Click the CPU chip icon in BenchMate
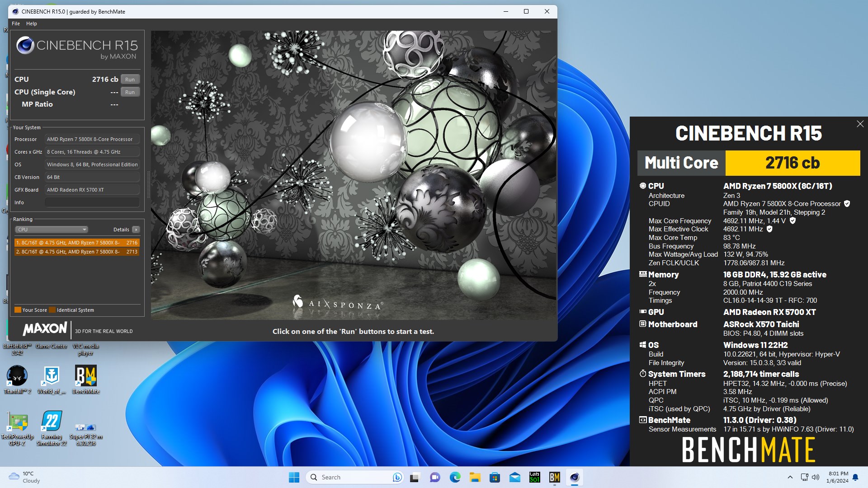868x488 pixels. [643, 186]
